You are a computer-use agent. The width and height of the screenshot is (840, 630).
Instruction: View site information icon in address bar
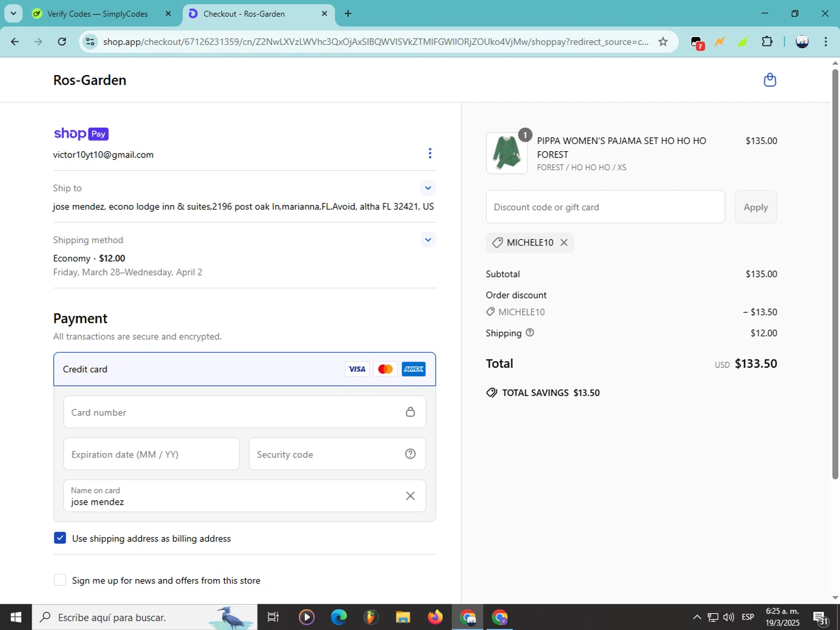pos(90,42)
